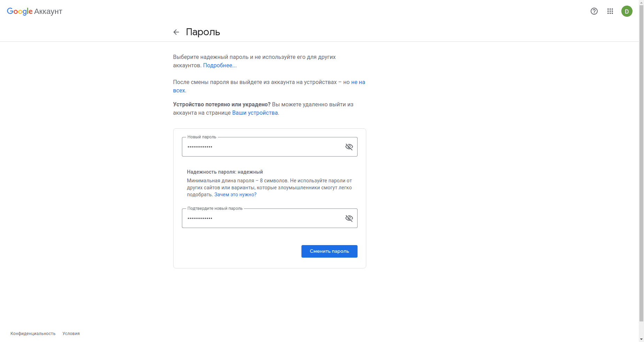Follow the 'не на всех' link
Image resolution: width=644 pixels, height=342 pixels.
358,82
